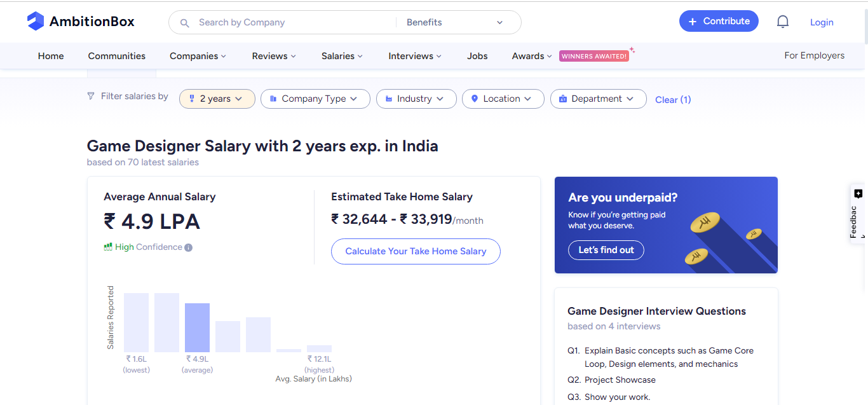
Task: Expand the Location filter
Action: tap(503, 99)
